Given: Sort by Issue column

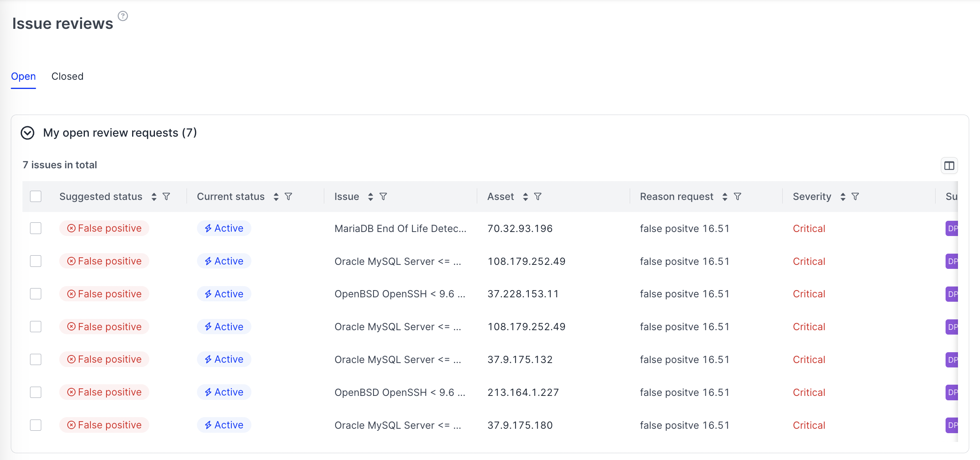Looking at the screenshot, I should coord(370,197).
